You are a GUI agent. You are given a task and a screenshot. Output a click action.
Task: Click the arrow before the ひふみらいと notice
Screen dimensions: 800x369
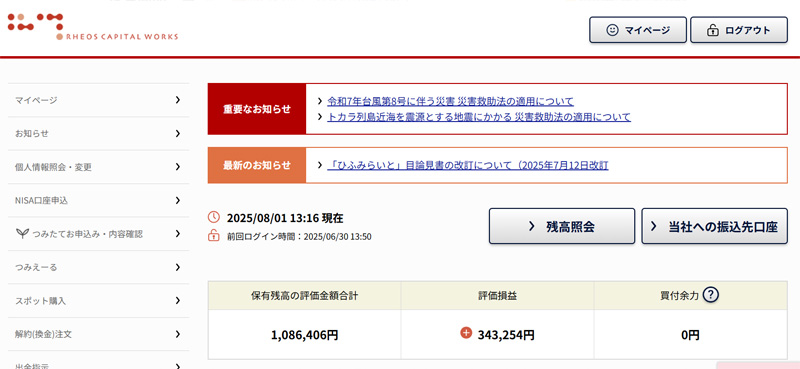[x=320, y=165]
